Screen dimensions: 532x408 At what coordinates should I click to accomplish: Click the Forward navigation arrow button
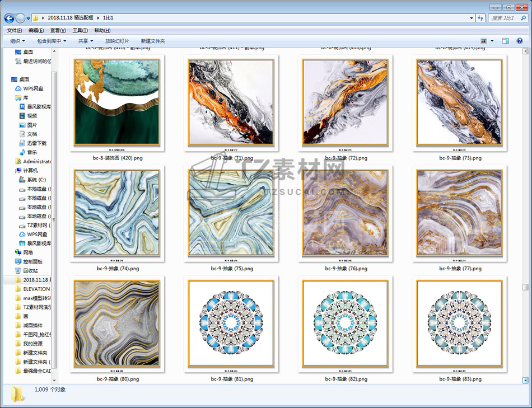pos(21,18)
